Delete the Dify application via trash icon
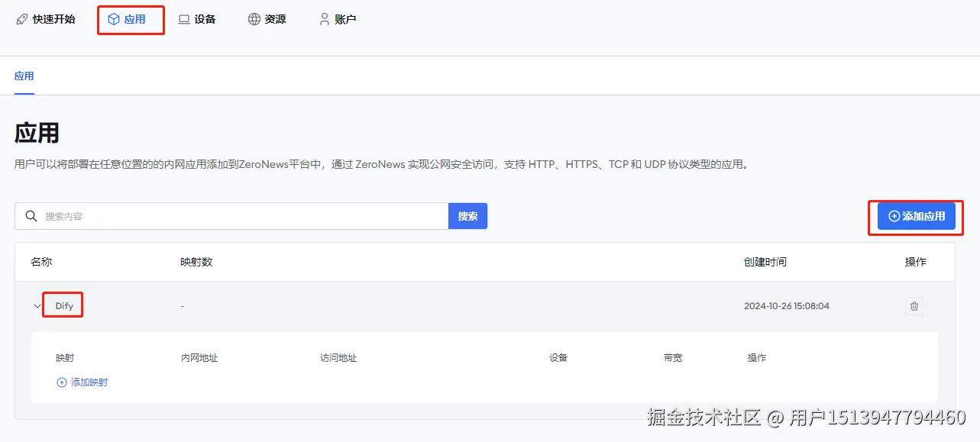The image size is (980, 442). (914, 306)
